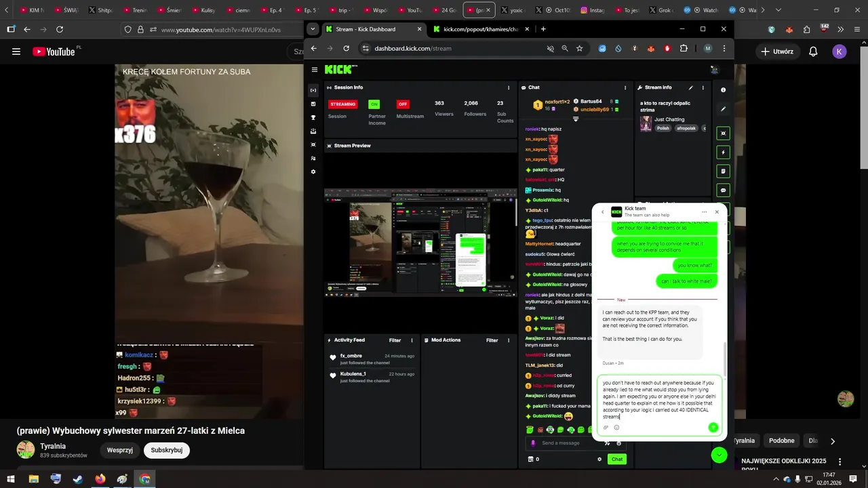Go back in Kick team support widget
This screenshot has width=868, height=488.
tap(602, 212)
